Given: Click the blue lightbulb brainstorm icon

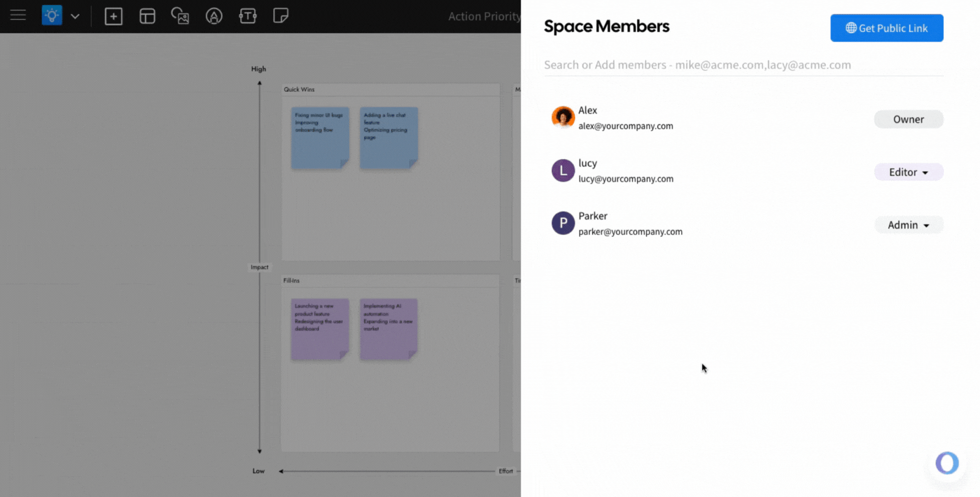Looking at the screenshot, I should (x=52, y=15).
